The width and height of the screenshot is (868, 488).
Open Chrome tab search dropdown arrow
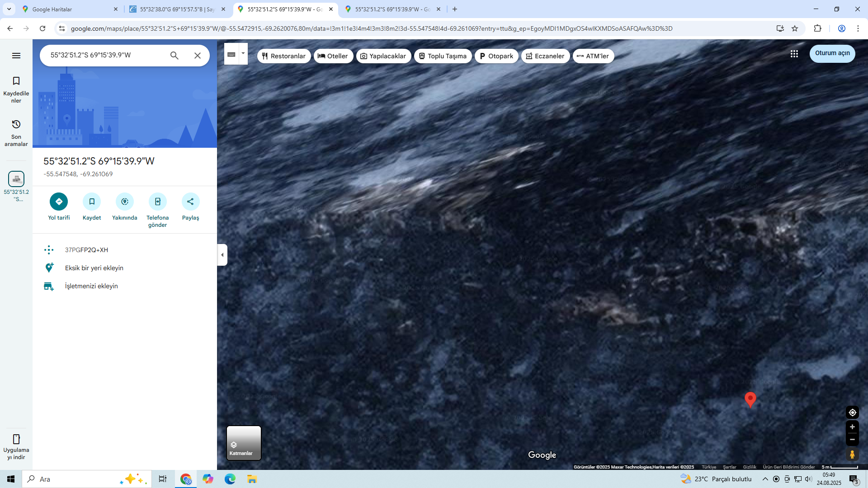click(x=9, y=9)
